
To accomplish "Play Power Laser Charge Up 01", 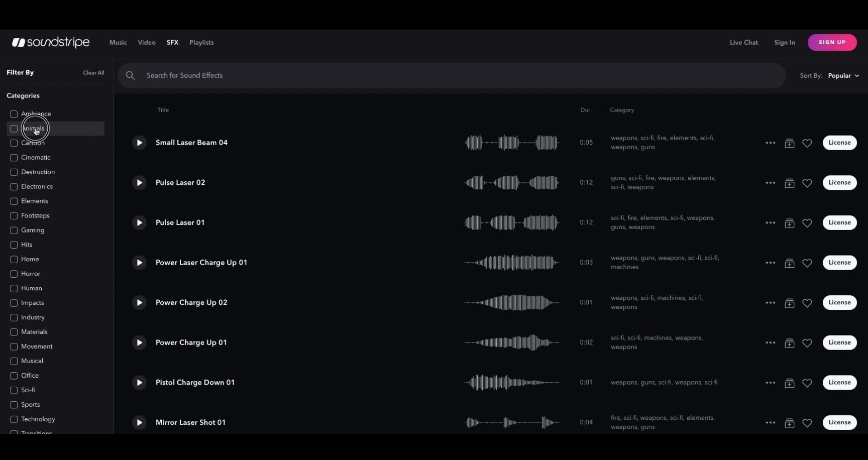I will 139,263.
